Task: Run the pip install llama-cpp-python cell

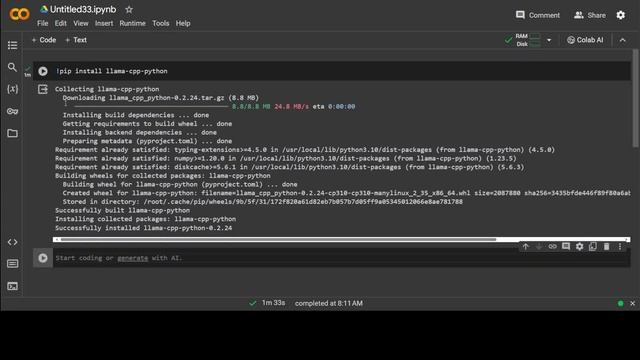Action: click(43, 71)
